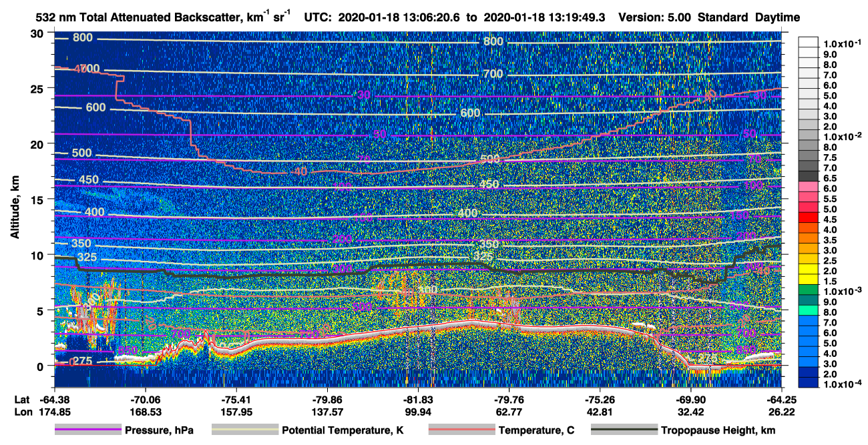868x445 pixels.
Task: Click the latitude value '-79.76'
Action: (509, 400)
